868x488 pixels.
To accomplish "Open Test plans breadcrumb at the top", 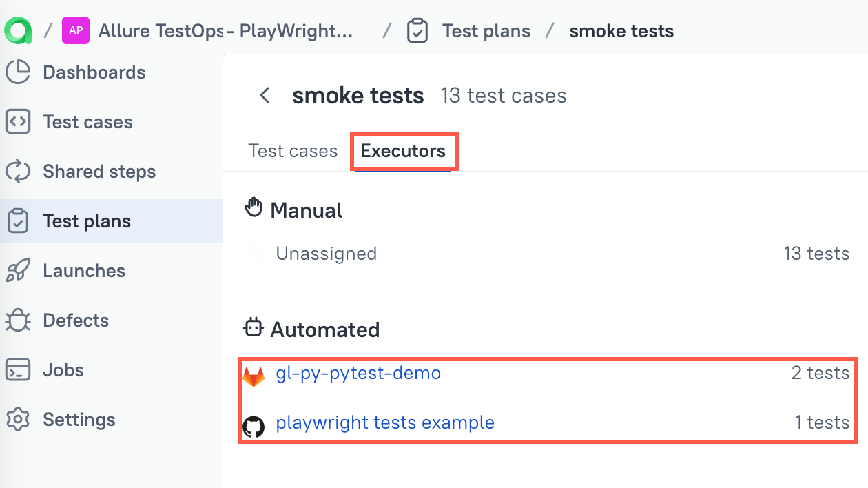I will 486,30.
